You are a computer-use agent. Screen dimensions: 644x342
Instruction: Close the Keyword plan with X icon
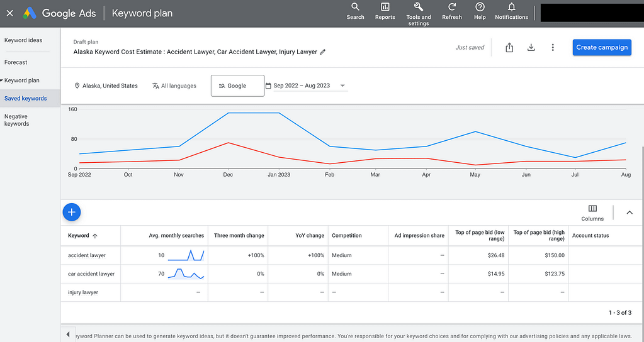pyautogui.click(x=10, y=13)
